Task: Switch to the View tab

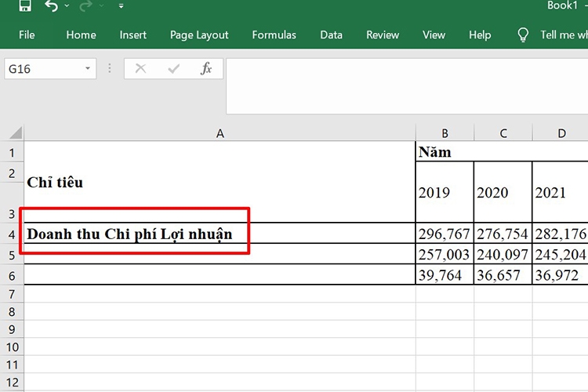Action: coord(434,34)
